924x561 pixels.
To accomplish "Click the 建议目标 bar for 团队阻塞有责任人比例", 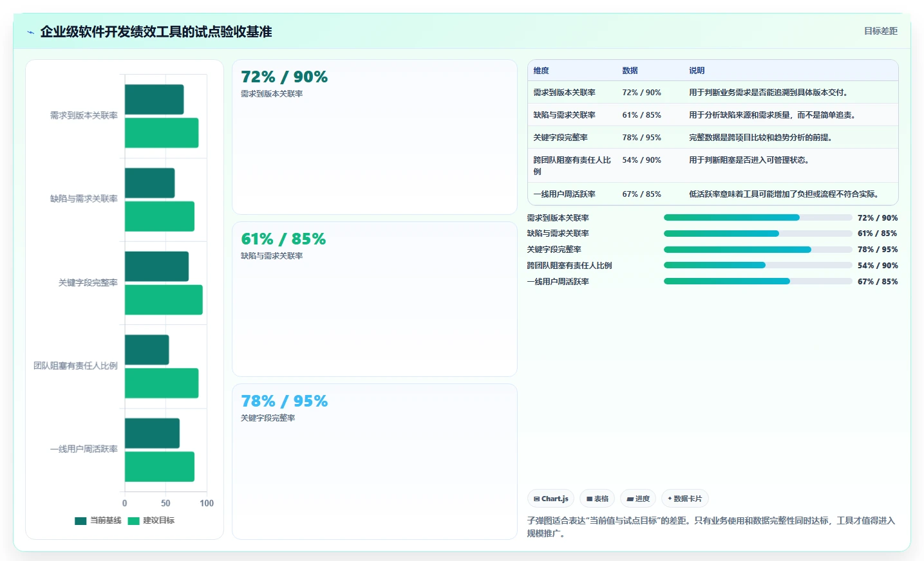I will [162, 383].
